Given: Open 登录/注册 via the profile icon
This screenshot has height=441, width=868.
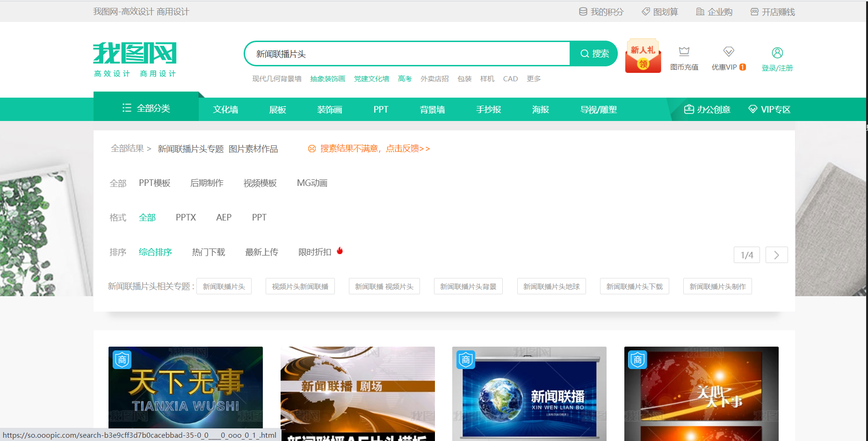Looking at the screenshot, I should click(x=777, y=52).
